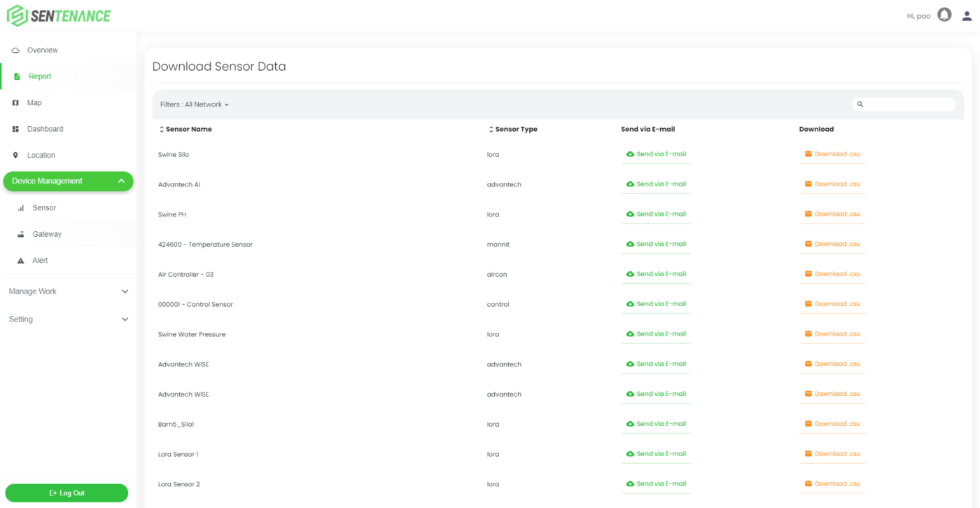This screenshot has width=980, height=508.
Task: Sort by Sensor Name arrows icon
Action: 162,130
